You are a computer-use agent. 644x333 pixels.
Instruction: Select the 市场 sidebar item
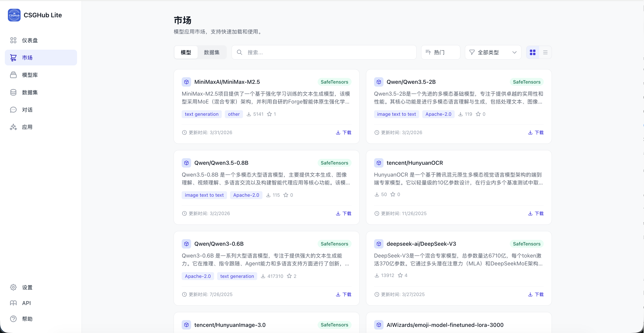click(41, 58)
